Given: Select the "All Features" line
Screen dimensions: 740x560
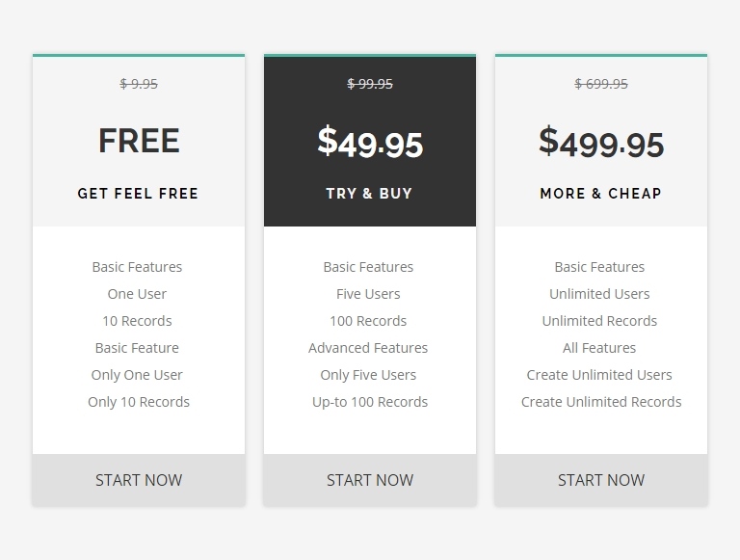Looking at the screenshot, I should 599,348.
